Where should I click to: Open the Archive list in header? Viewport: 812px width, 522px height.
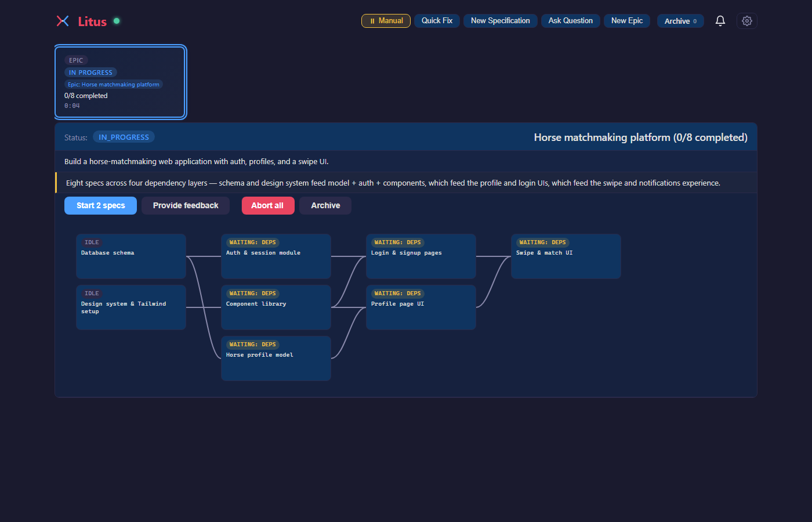[680, 21]
